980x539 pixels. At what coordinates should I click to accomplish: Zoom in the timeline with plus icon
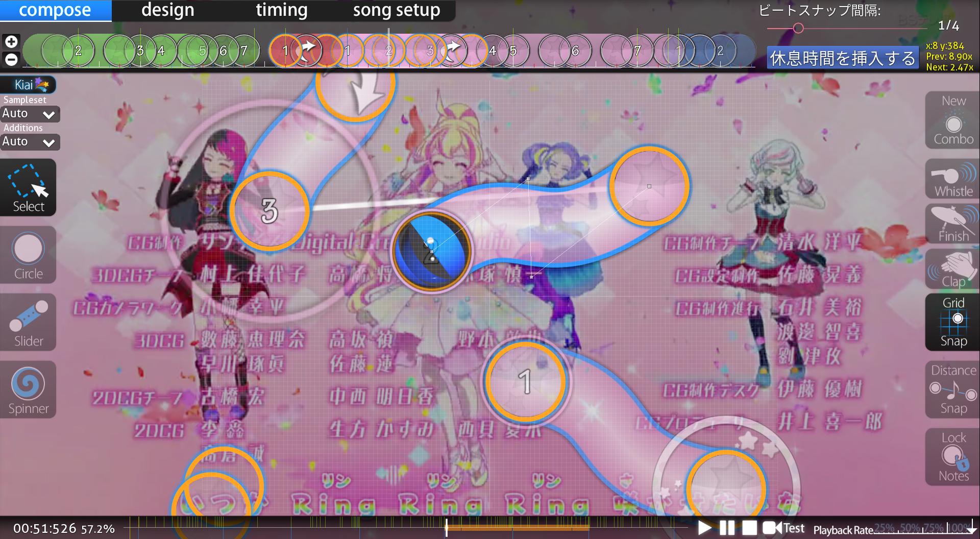point(11,41)
